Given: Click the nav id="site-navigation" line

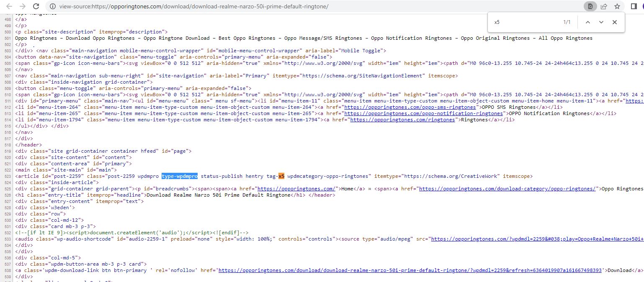Looking at the screenshot, I should click(x=237, y=76).
